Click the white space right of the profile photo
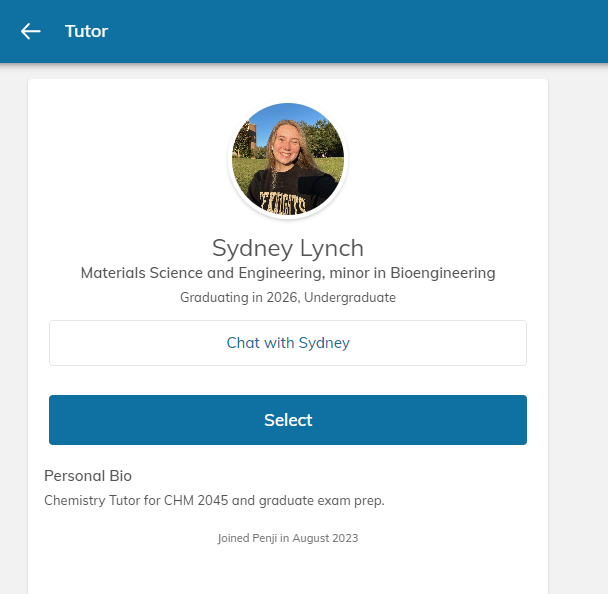Screen dimensions: 608x594 [x=450, y=160]
